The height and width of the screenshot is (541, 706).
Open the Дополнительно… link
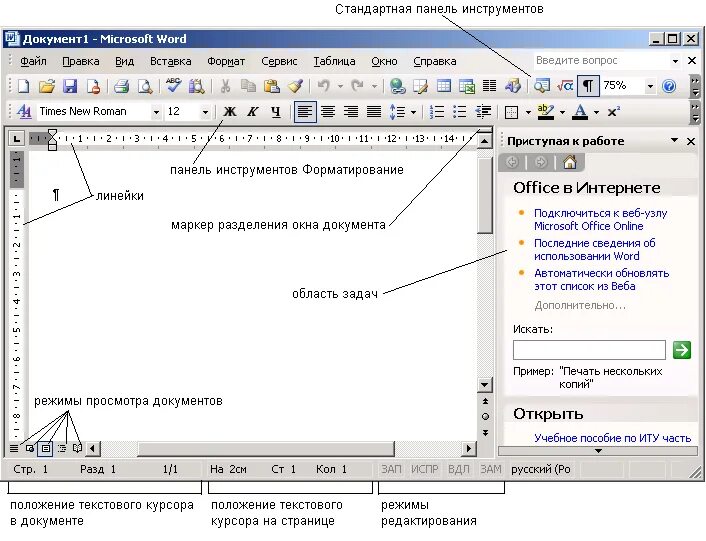coord(580,305)
